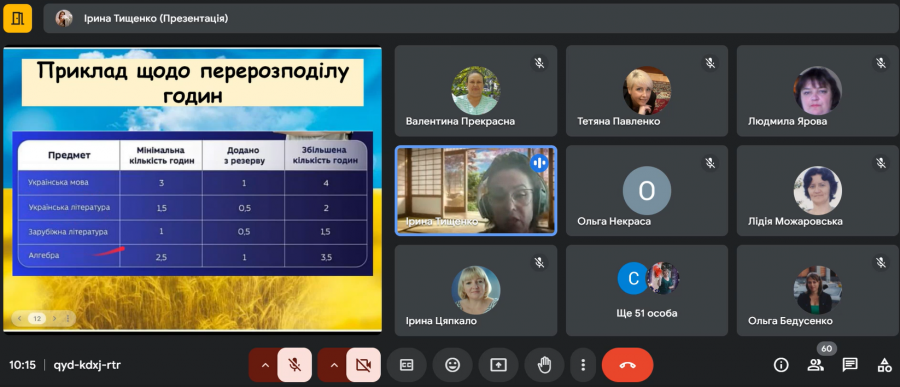Viewport: 900px width, 387px height.
Task: Expand the microphone audio settings arrow
Action: pos(265,365)
